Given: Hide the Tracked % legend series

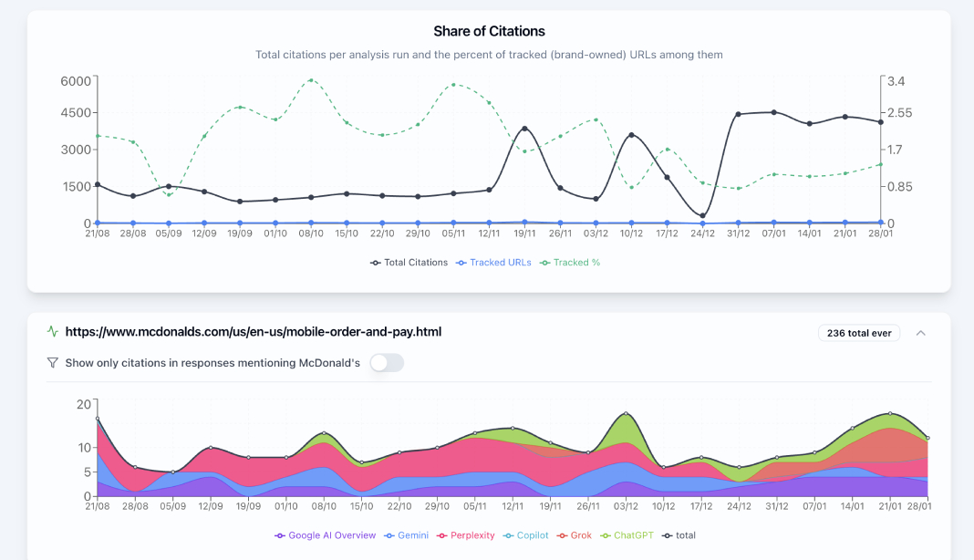Looking at the screenshot, I should tap(570, 263).
